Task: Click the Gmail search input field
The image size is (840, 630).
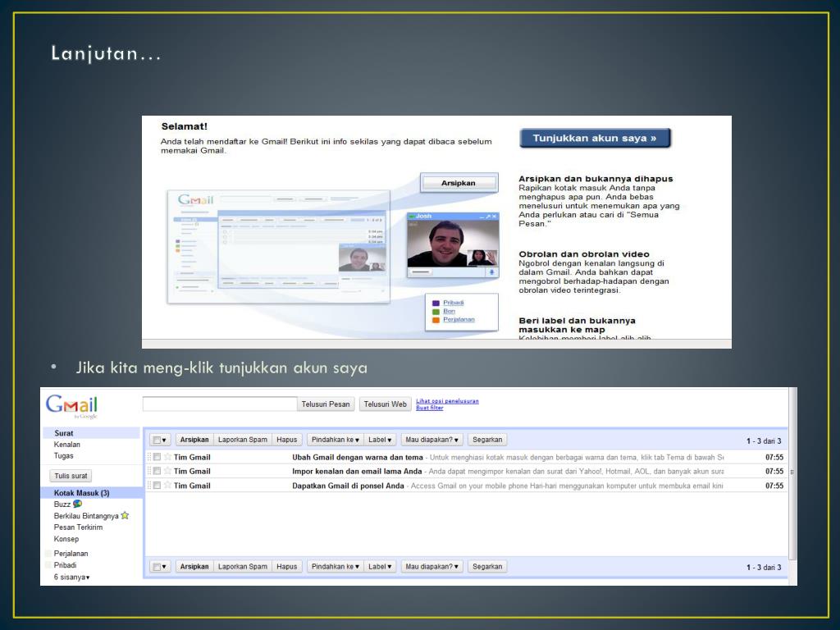Action: (x=220, y=404)
